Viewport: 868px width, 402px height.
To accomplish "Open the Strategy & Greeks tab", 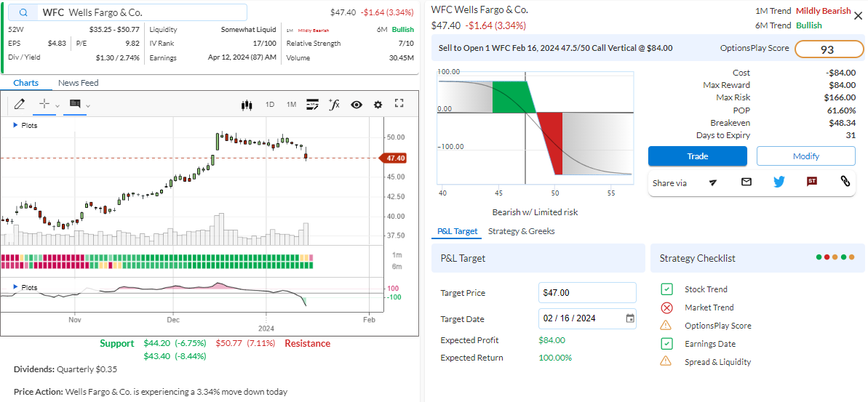I will tap(521, 231).
